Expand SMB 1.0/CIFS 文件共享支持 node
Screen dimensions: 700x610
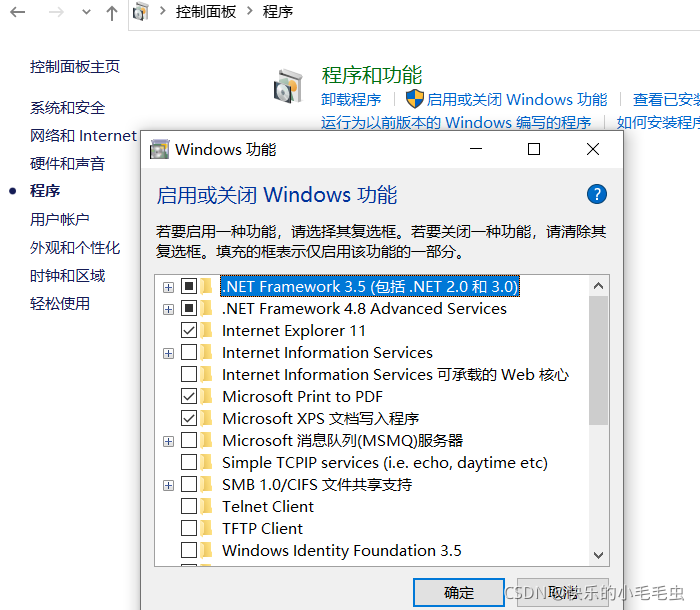click(168, 485)
